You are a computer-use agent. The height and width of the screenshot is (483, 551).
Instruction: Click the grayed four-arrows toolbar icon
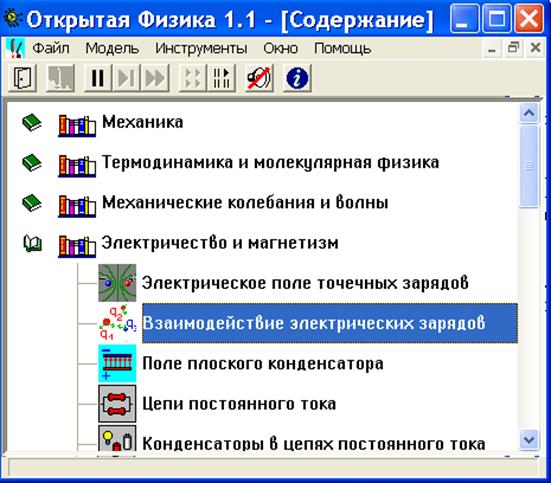(x=193, y=78)
